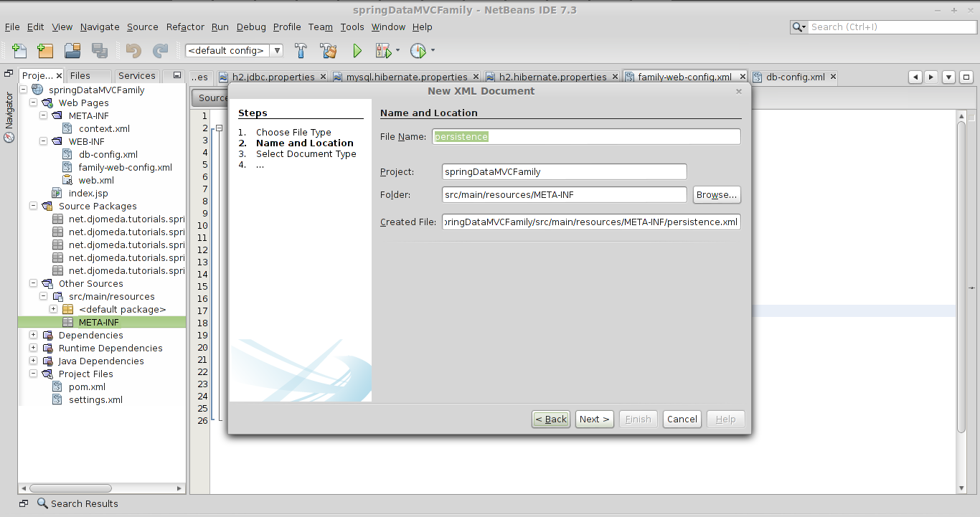
Task: Open the Refactor menu
Action: point(185,27)
